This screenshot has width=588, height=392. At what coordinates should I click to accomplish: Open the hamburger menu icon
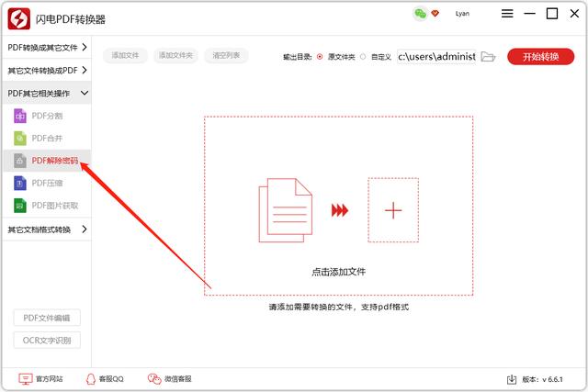(x=507, y=14)
